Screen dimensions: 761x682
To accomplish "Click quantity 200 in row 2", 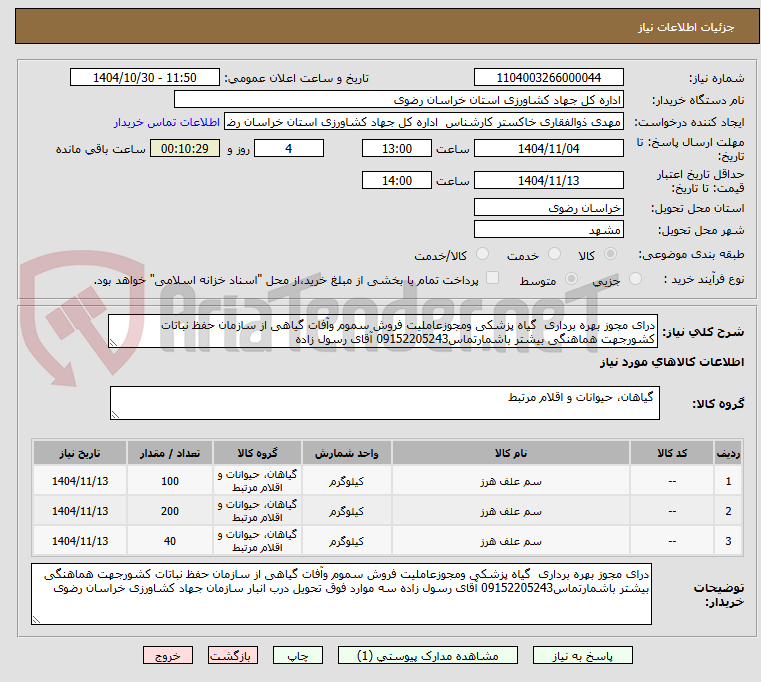I will coord(170,512).
